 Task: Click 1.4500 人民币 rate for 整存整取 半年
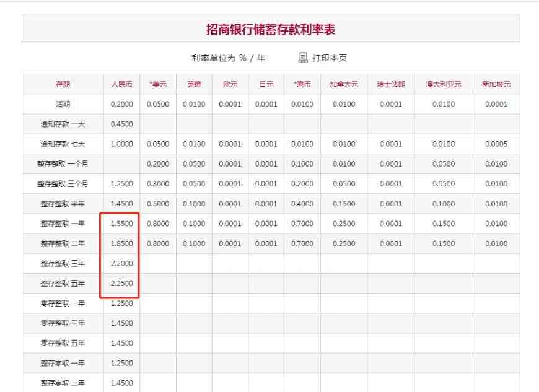(x=121, y=204)
